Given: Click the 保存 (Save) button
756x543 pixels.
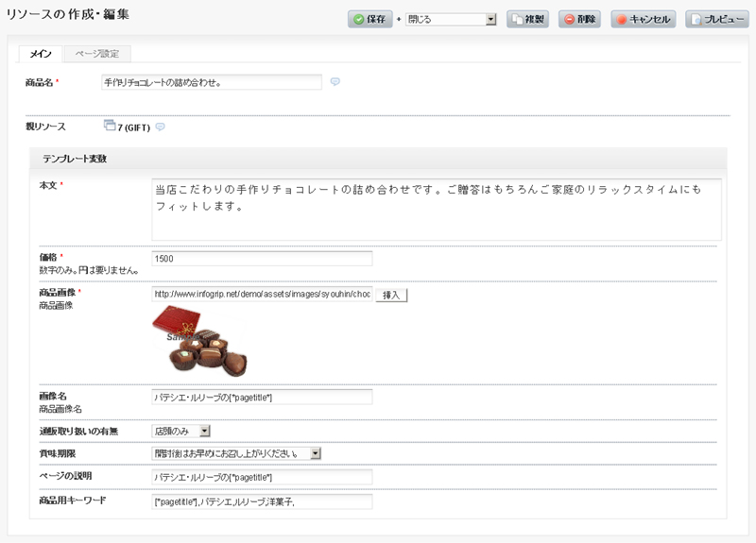Looking at the screenshot, I should click(x=369, y=19).
